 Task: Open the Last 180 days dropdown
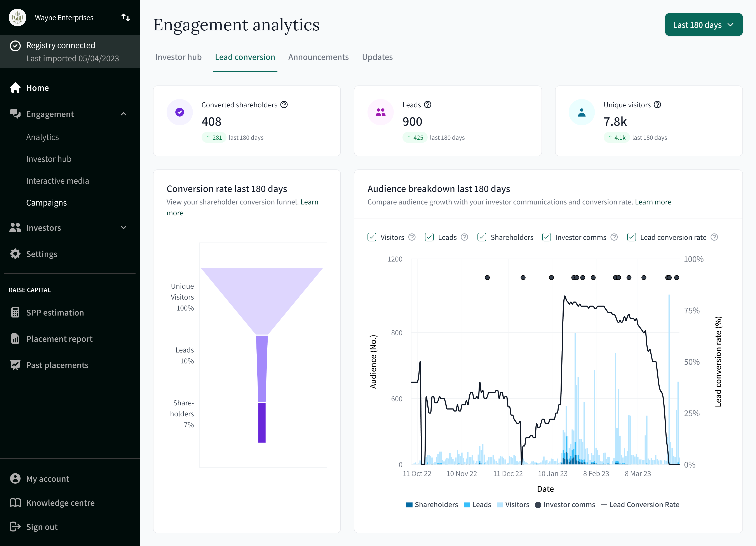pyautogui.click(x=703, y=25)
